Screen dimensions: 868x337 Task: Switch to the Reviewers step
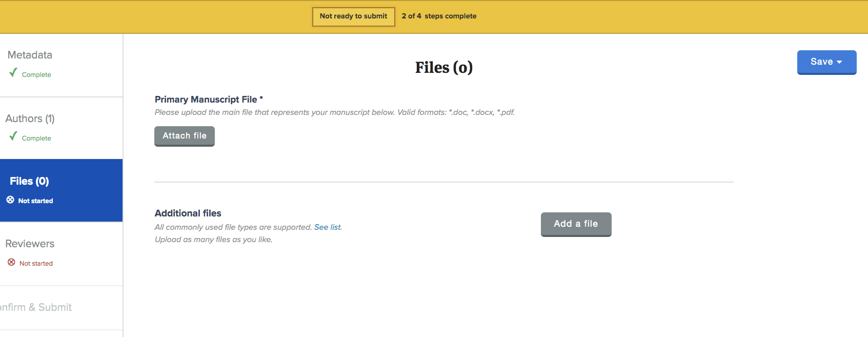tap(61, 254)
